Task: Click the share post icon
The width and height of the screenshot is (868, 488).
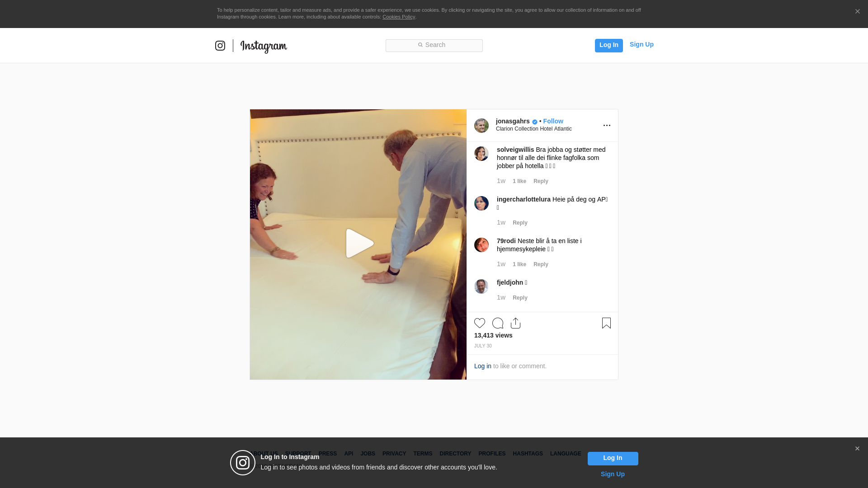Action: pyautogui.click(x=515, y=323)
